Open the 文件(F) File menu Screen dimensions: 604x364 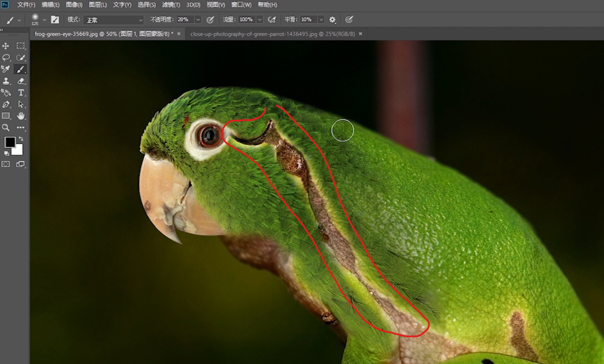click(26, 5)
